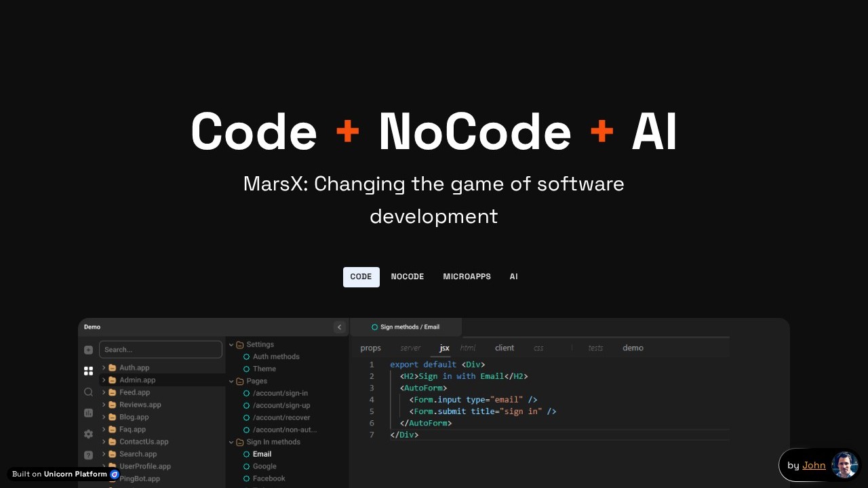Click the help question mark icon
Image resolution: width=868 pixels, height=488 pixels.
(x=88, y=455)
